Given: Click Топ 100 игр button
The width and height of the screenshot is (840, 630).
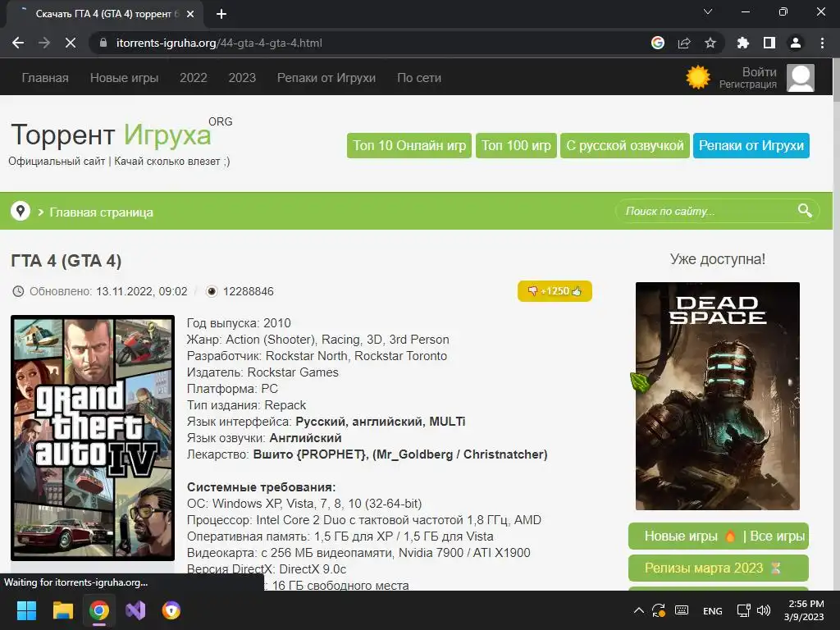Looking at the screenshot, I should (x=516, y=146).
